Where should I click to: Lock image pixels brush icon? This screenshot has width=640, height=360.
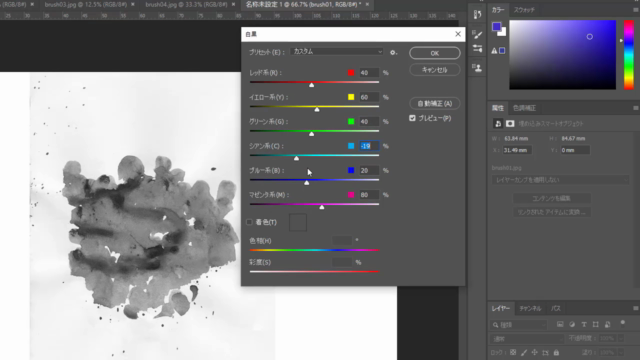(x=524, y=352)
